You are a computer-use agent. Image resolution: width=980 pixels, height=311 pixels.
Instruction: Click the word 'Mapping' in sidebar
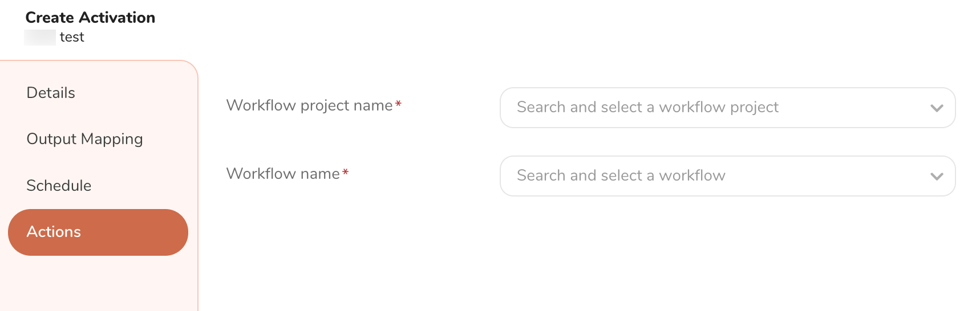pyautogui.click(x=112, y=139)
